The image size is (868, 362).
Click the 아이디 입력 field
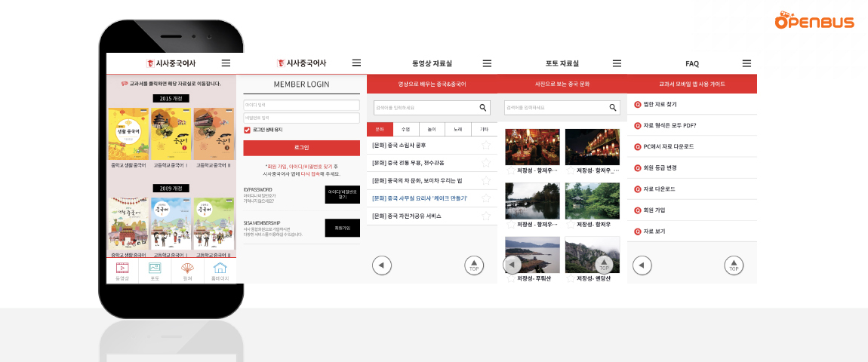click(x=302, y=105)
